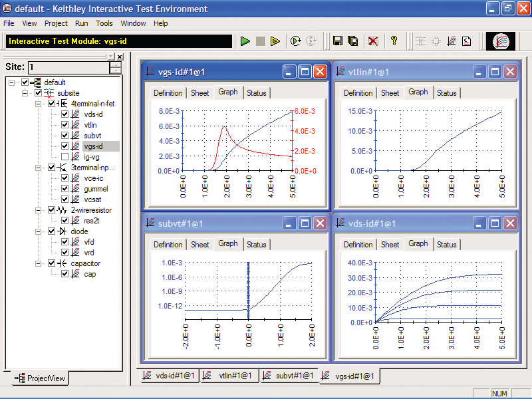532x399 pixels.
Task: Collapse the capacitor tree node
Action: (38, 263)
